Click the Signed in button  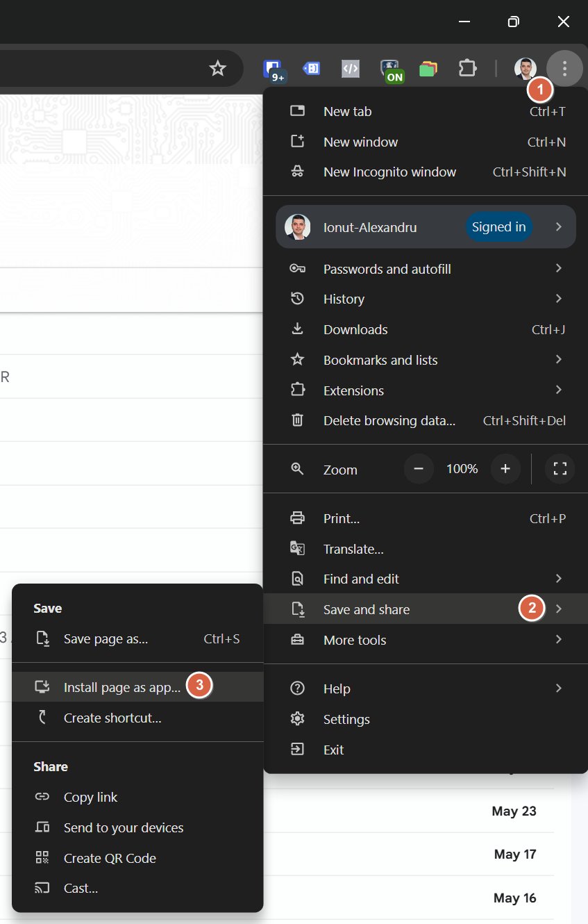click(x=498, y=226)
